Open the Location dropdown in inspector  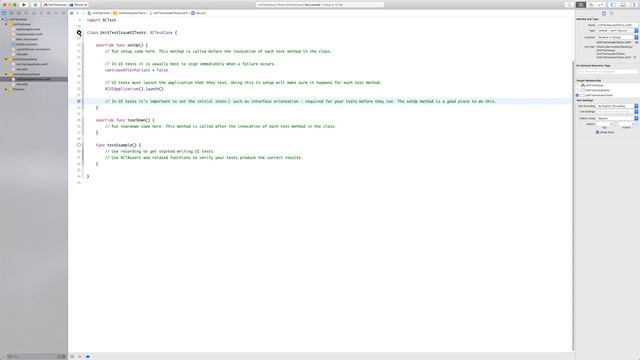[617, 37]
